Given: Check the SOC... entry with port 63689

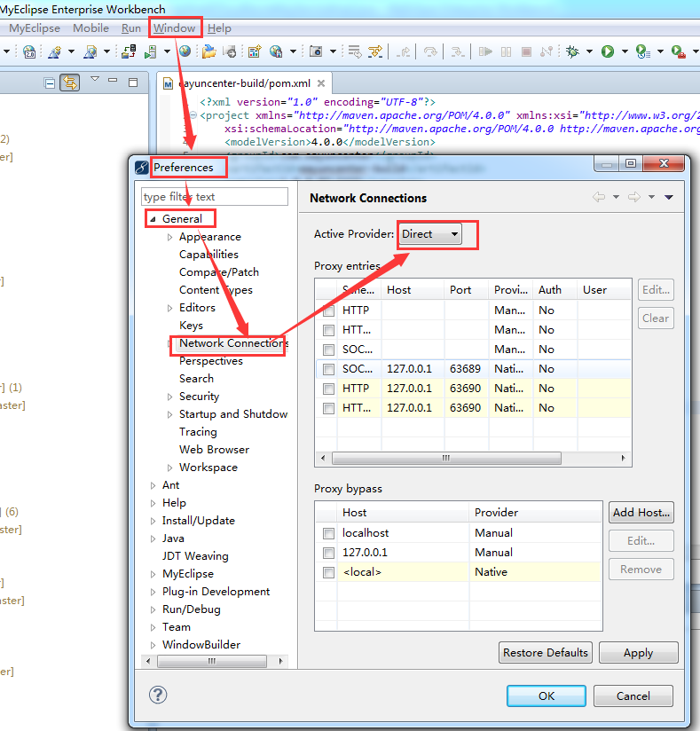Looking at the screenshot, I should 329,369.
